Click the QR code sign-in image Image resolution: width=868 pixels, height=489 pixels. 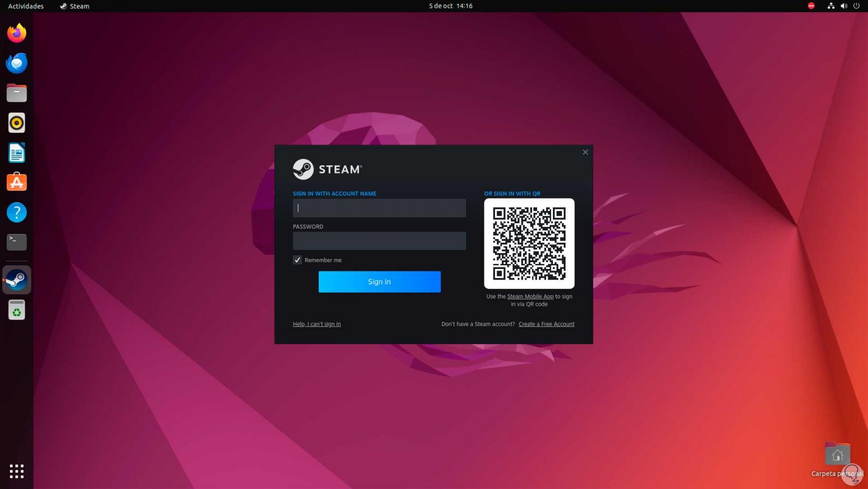point(529,244)
